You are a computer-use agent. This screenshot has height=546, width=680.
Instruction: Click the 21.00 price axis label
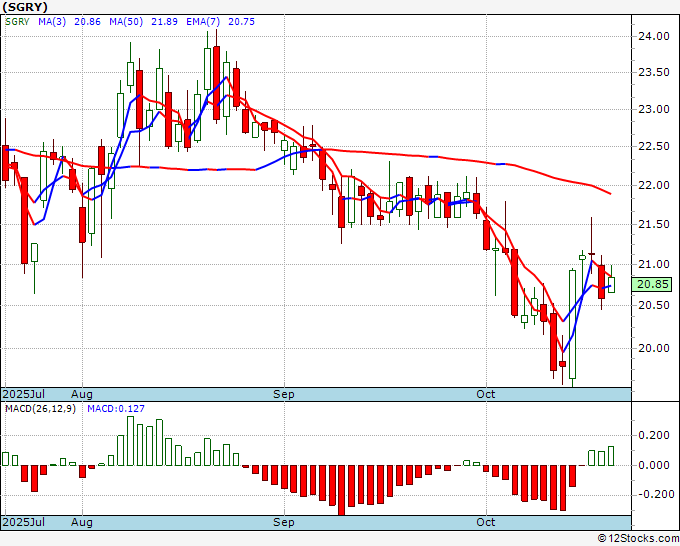[x=654, y=264]
